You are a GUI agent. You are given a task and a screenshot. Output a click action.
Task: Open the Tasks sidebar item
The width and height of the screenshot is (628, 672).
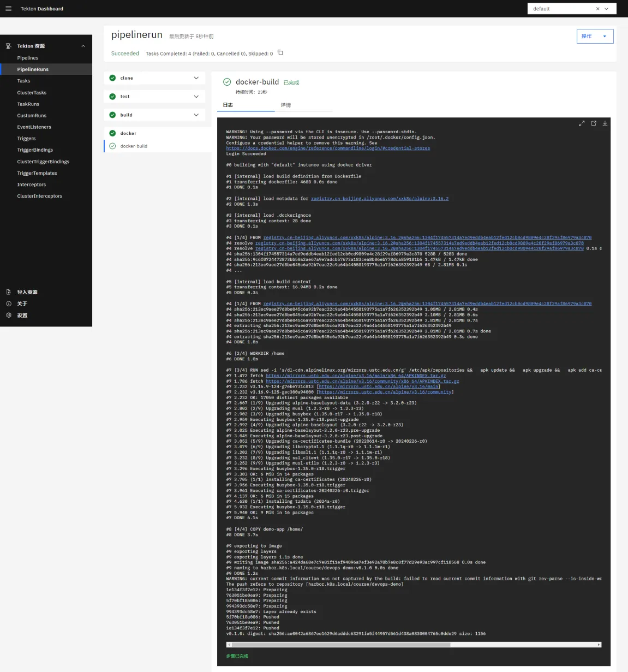pos(23,81)
